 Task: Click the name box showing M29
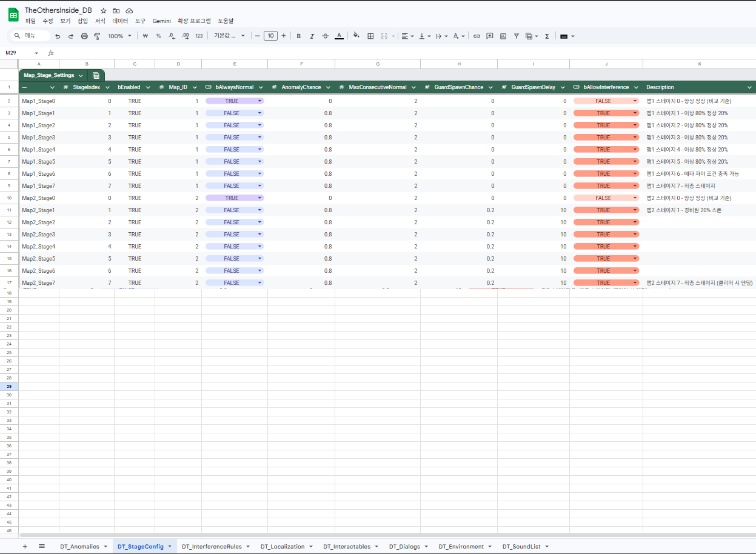click(22, 53)
